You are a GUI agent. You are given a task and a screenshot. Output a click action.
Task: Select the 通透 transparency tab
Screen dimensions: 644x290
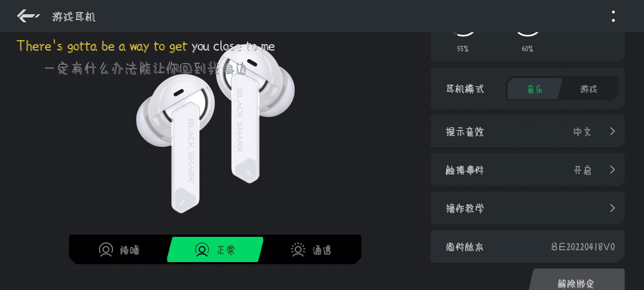click(x=311, y=250)
